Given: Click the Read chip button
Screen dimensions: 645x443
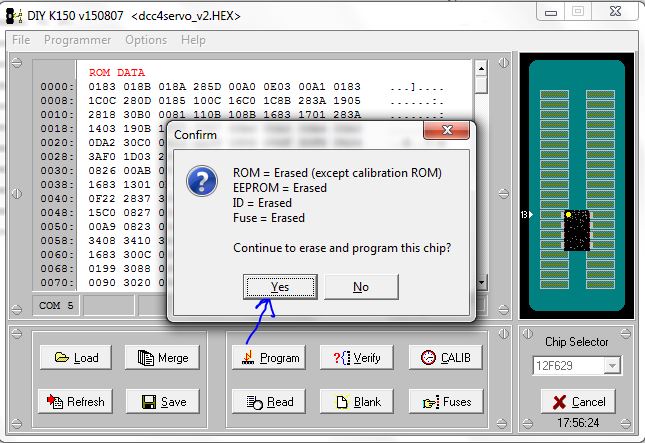Looking at the screenshot, I should (x=267, y=402).
